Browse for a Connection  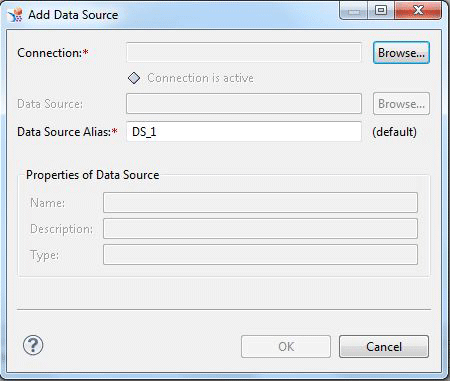(x=401, y=53)
